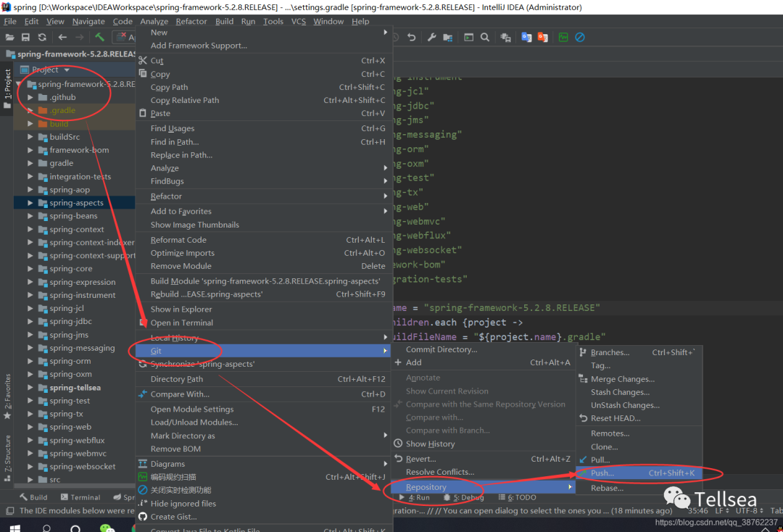Choose Branches... in Repository submenu
The image size is (783, 532).
tap(639, 352)
